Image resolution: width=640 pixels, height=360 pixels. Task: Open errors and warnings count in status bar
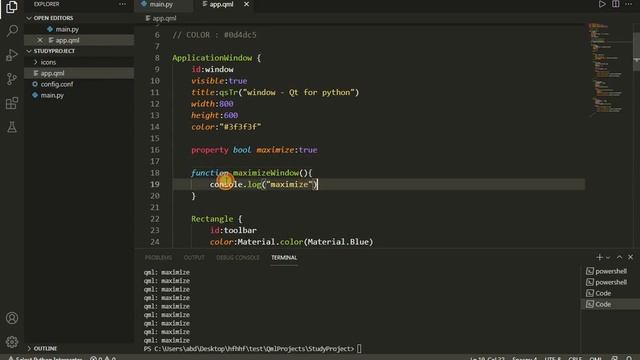coord(103,358)
